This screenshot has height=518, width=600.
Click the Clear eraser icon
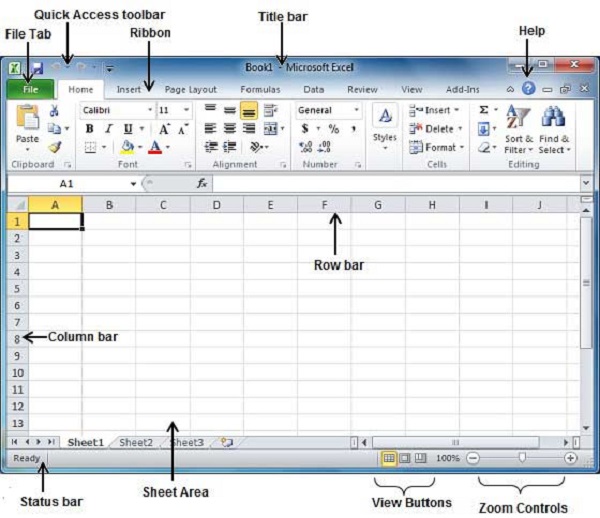click(x=484, y=147)
